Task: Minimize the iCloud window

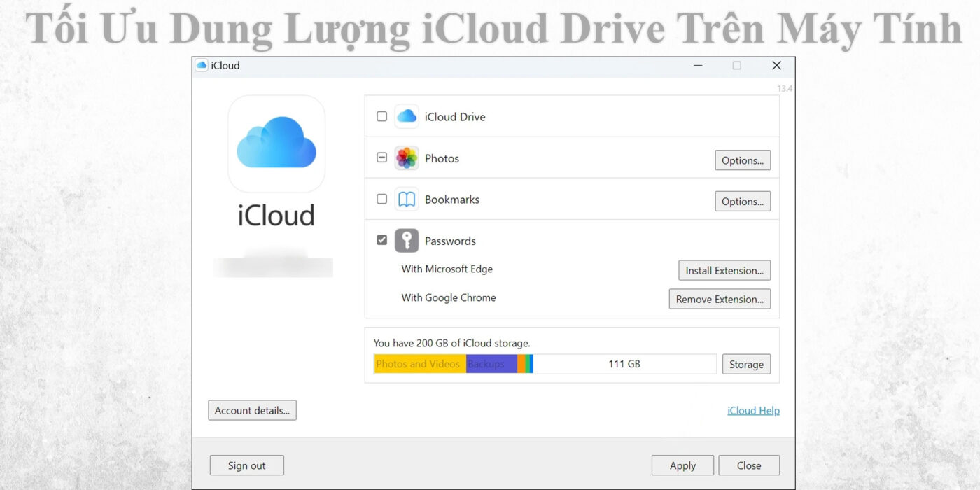Action: 698,65
